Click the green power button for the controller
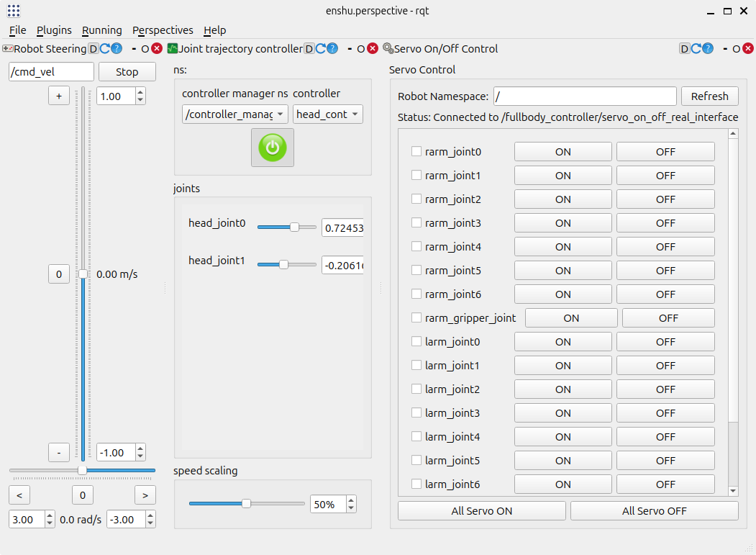The image size is (756, 555). pyautogui.click(x=272, y=148)
